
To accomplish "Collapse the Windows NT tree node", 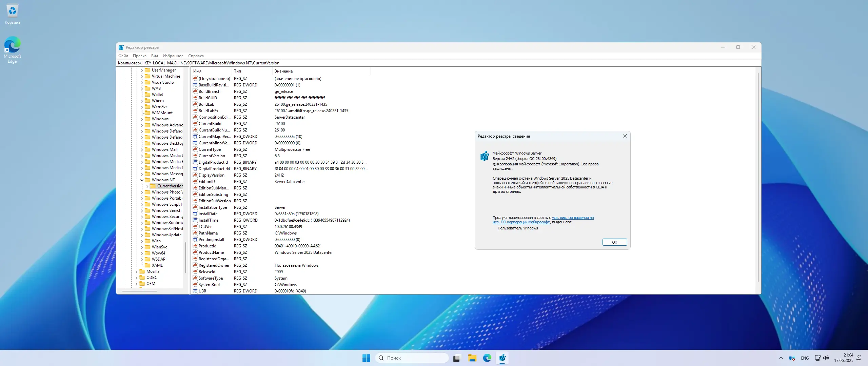I will [142, 180].
